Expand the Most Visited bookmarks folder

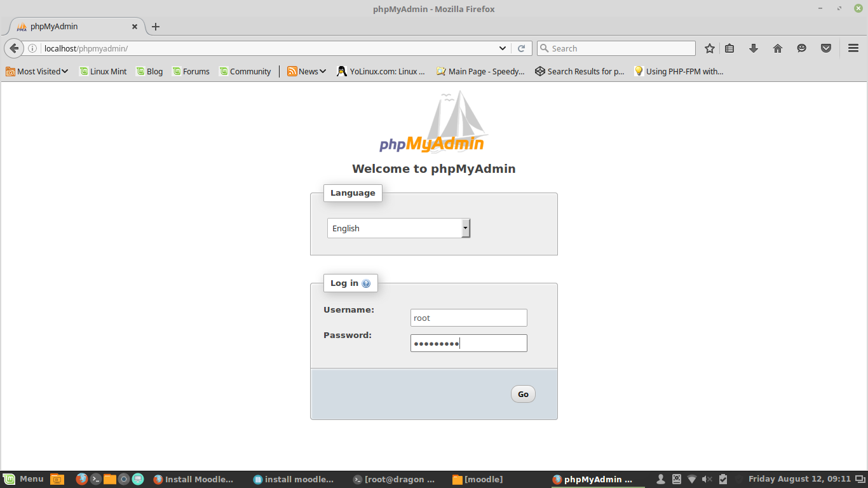coord(37,71)
